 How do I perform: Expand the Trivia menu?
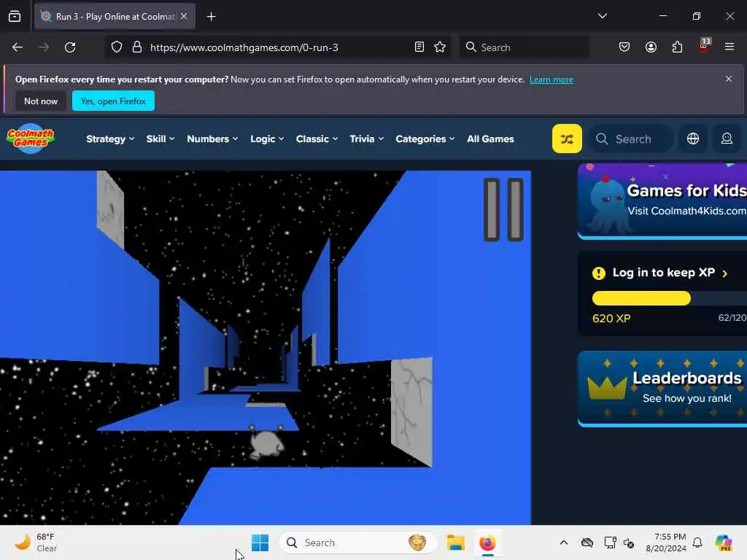tap(366, 139)
